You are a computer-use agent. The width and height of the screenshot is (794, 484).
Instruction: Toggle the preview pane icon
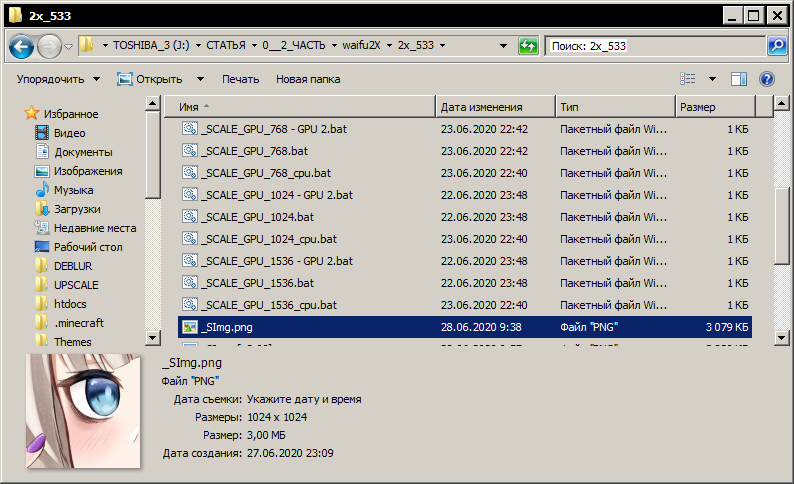tap(738, 79)
